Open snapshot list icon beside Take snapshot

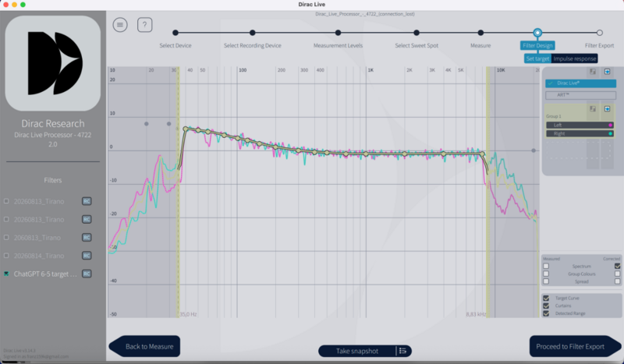[x=402, y=351]
